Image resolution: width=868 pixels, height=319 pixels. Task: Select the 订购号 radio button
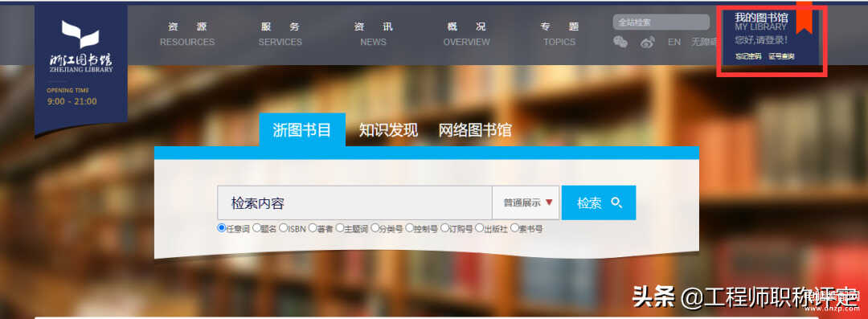click(444, 227)
